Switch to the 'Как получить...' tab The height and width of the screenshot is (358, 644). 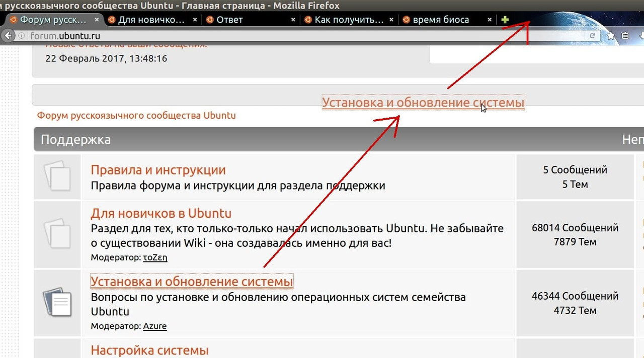(349, 20)
